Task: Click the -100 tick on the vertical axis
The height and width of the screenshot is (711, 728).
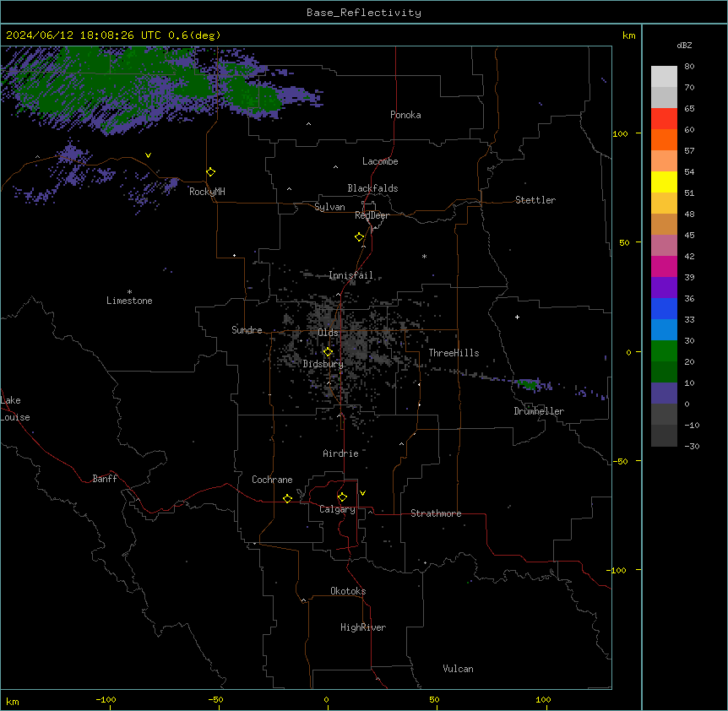Action: click(x=617, y=570)
